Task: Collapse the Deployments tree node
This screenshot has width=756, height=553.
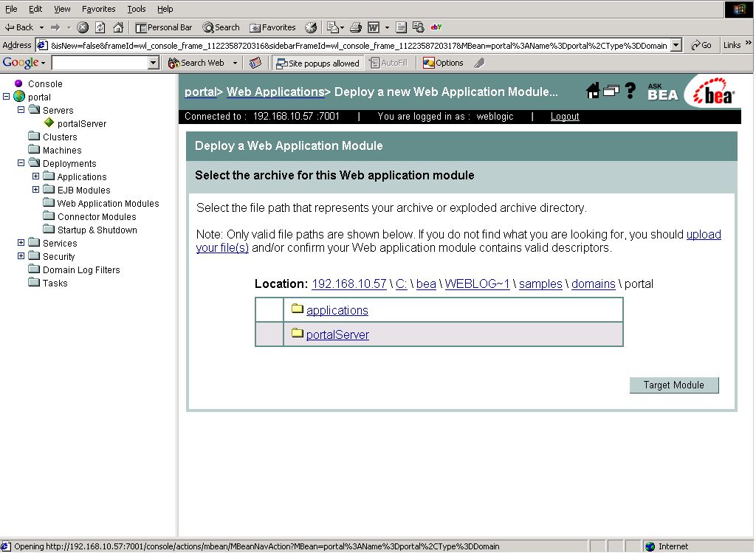Action: (x=21, y=163)
